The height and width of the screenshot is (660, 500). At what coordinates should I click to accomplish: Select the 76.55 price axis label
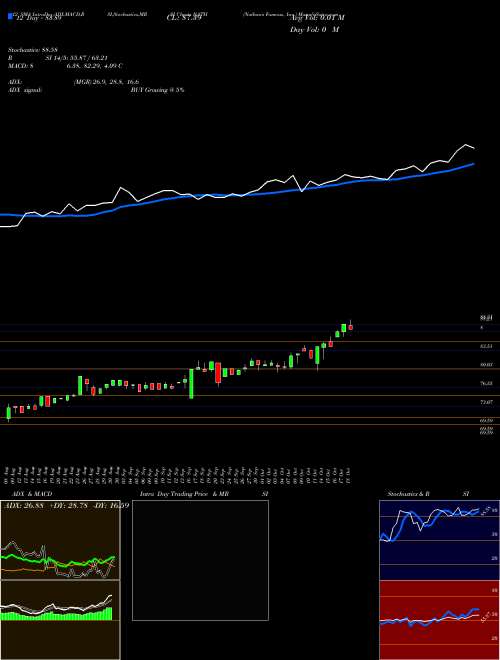(x=486, y=383)
